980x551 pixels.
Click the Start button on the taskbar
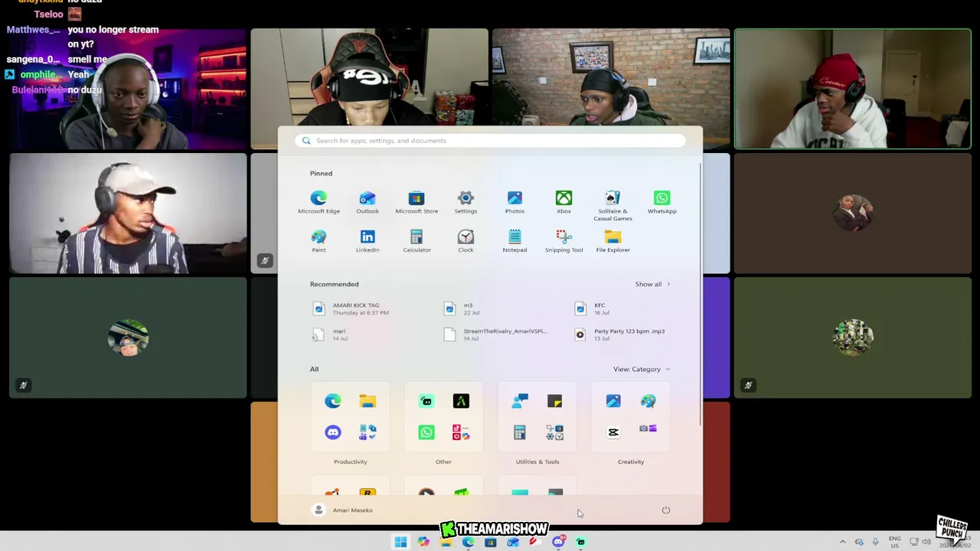(x=400, y=543)
